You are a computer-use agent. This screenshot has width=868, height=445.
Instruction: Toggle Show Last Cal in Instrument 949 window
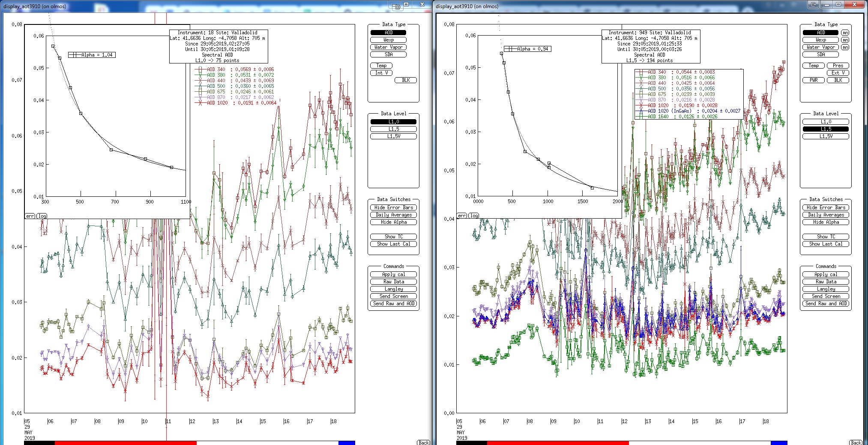click(x=826, y=244)
